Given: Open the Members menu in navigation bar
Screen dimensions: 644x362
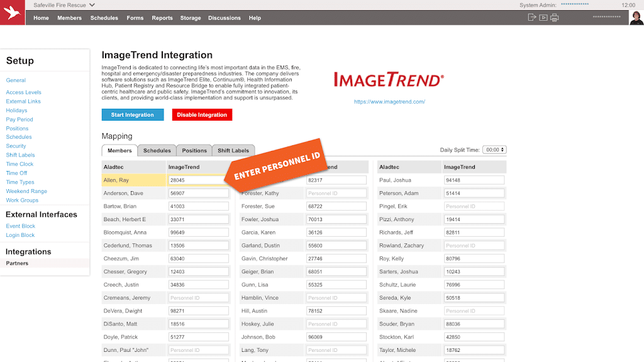Looking at the screenshot, I should (x=69, y=18).
